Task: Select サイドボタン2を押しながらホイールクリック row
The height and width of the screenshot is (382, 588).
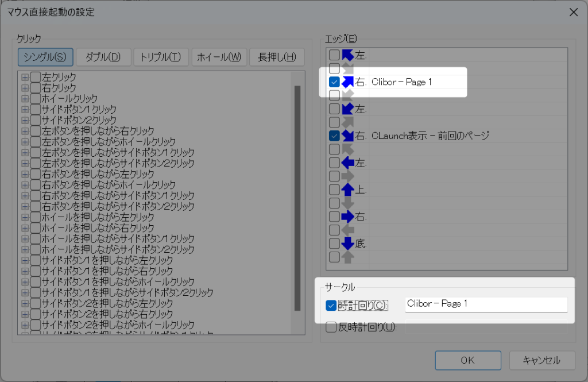Action: click(x=118, y=325)
